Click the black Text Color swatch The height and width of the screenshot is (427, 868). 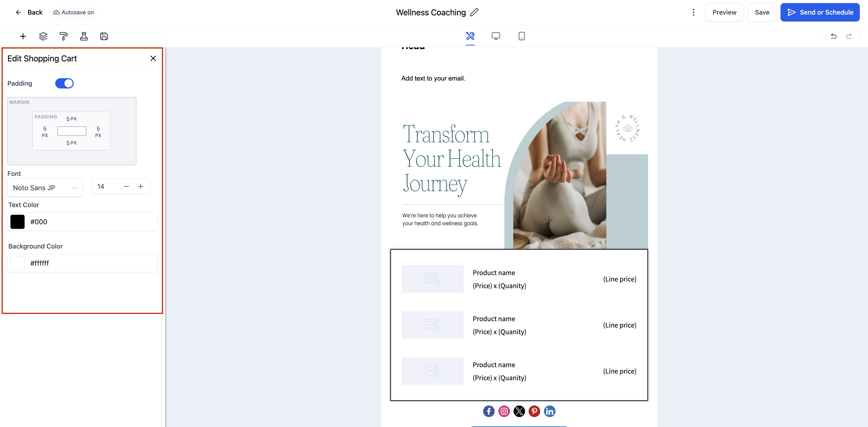coord(18,222)
